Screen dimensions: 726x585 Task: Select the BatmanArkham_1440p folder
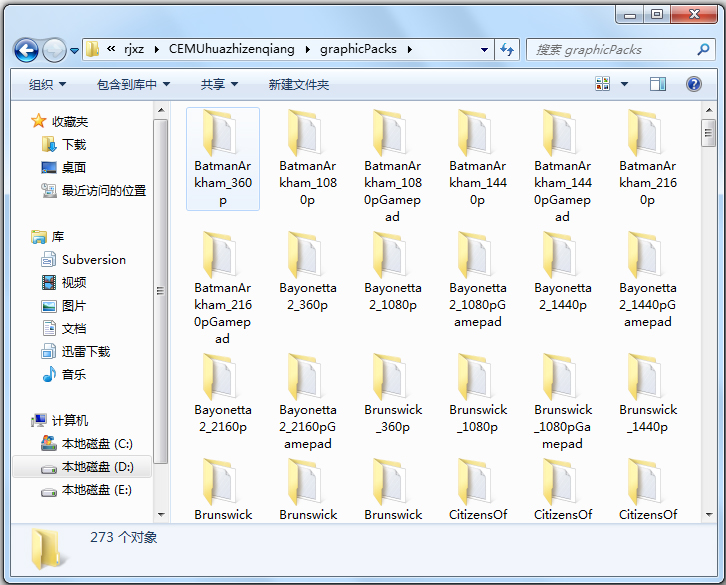[x=478, y=159]
